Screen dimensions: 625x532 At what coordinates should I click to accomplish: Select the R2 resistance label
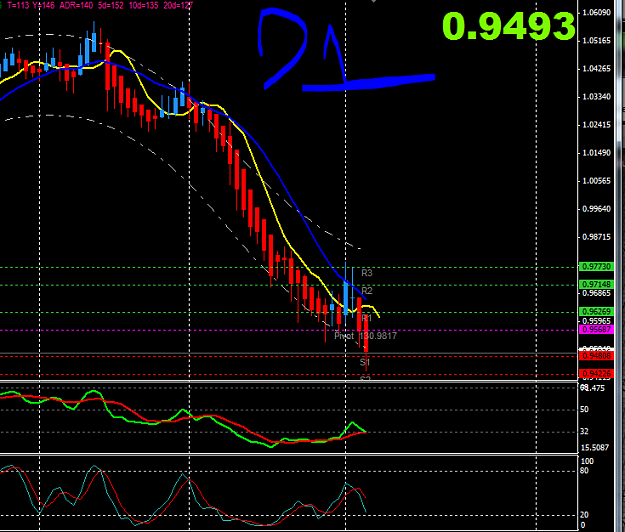coord(367,291)
